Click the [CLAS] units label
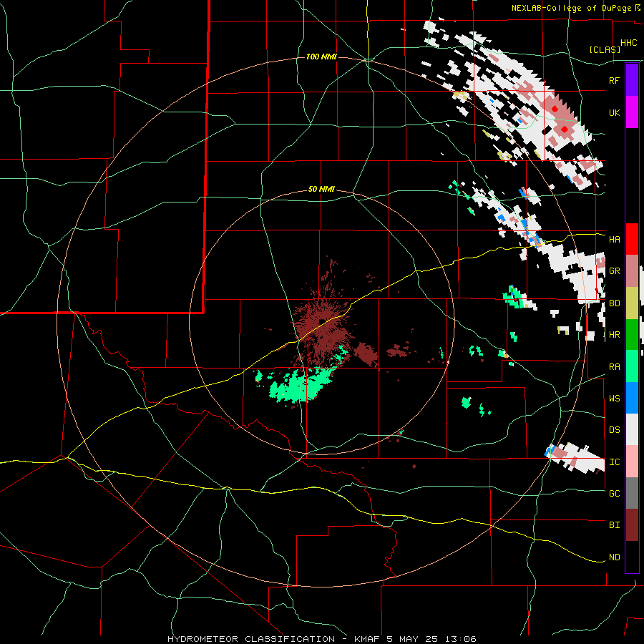This screenshot has height=644, width=644. tap(605, 49)
